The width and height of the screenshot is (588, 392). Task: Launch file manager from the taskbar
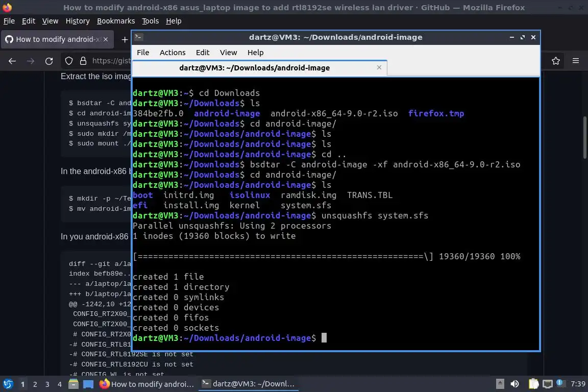(x=73, y=384)
